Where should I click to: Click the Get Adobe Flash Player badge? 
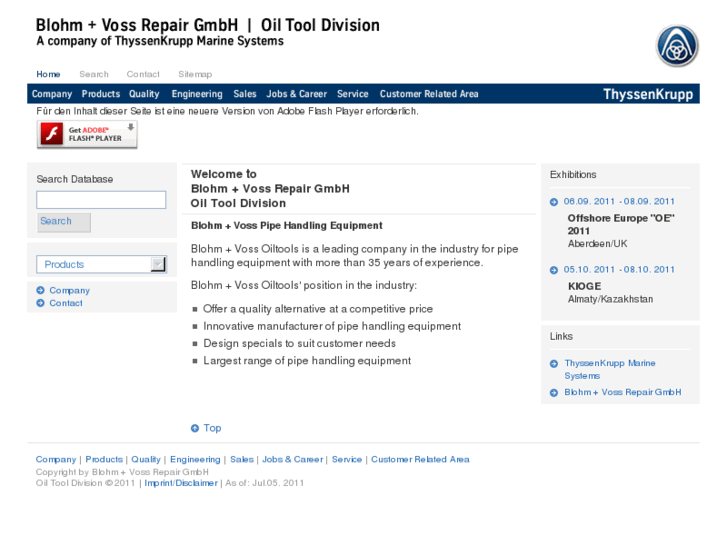coord(87,135)
